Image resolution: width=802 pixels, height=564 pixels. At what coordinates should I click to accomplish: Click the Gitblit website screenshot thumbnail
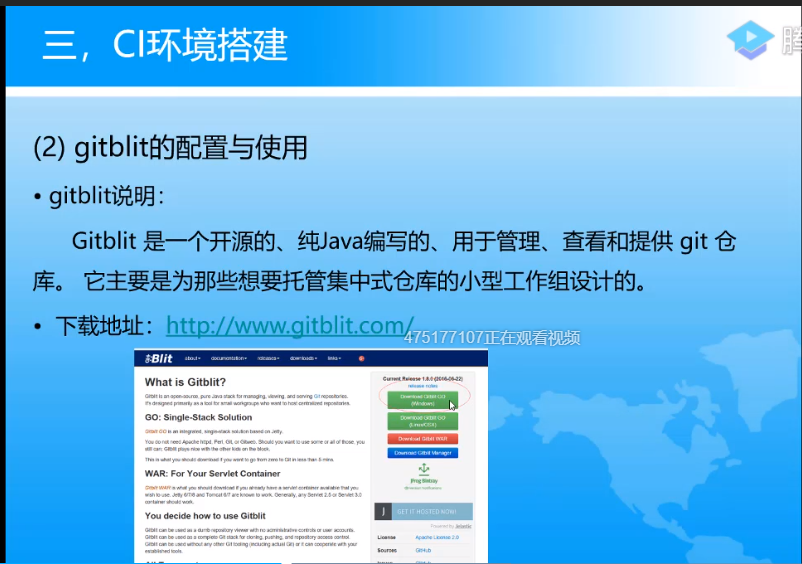click(x=311, y=456)
